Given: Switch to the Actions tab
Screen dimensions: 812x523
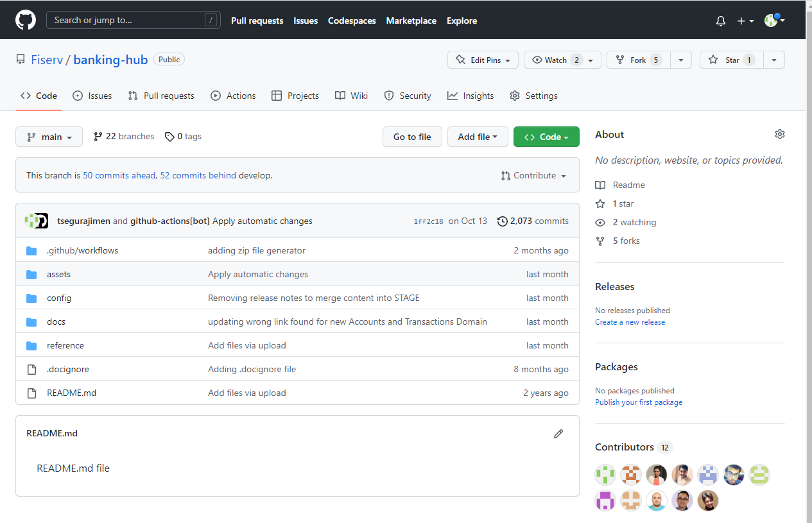Looking at the screenshot, I should point(233,96).
